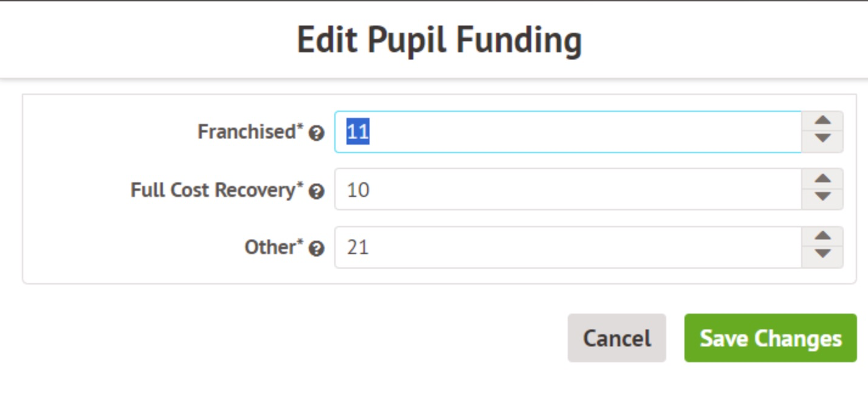868x406 pixels.
Task: Decrease the Franchised value with down arrow
Action: 822,139
